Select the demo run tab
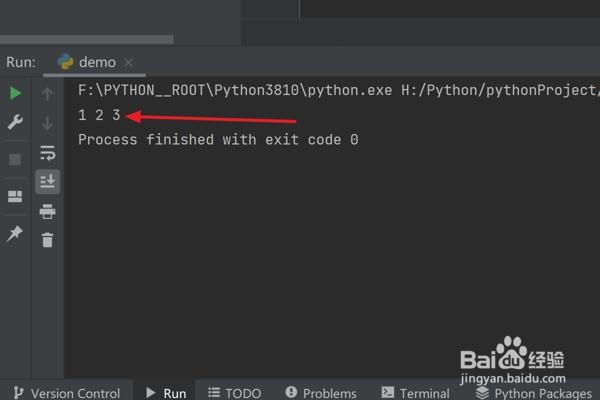The image size is (600, 400). 97,62
